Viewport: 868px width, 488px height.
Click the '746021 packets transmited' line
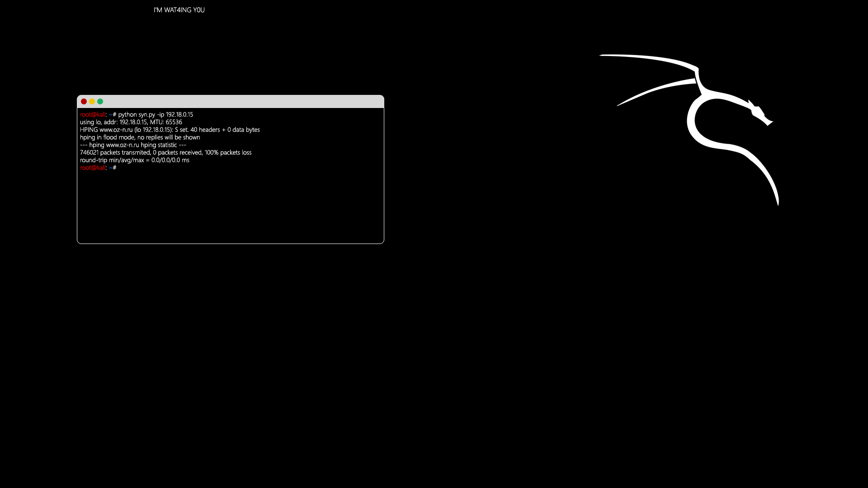[115, 153]
